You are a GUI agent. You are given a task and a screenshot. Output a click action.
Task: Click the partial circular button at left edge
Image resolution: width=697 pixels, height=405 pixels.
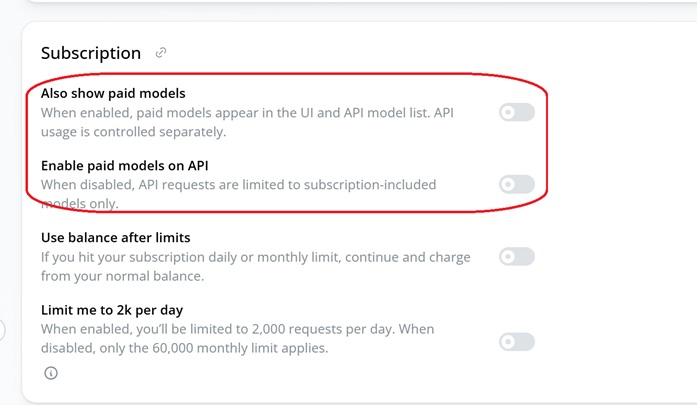(x=3, y=329)
